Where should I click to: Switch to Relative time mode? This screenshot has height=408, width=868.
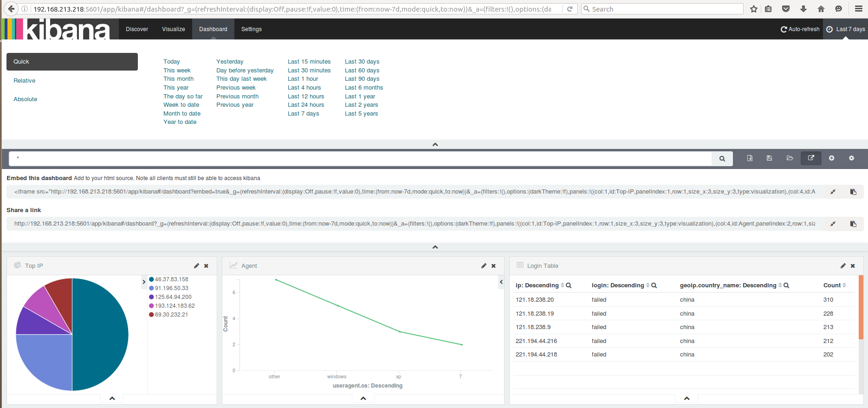(x=25, y=81)
